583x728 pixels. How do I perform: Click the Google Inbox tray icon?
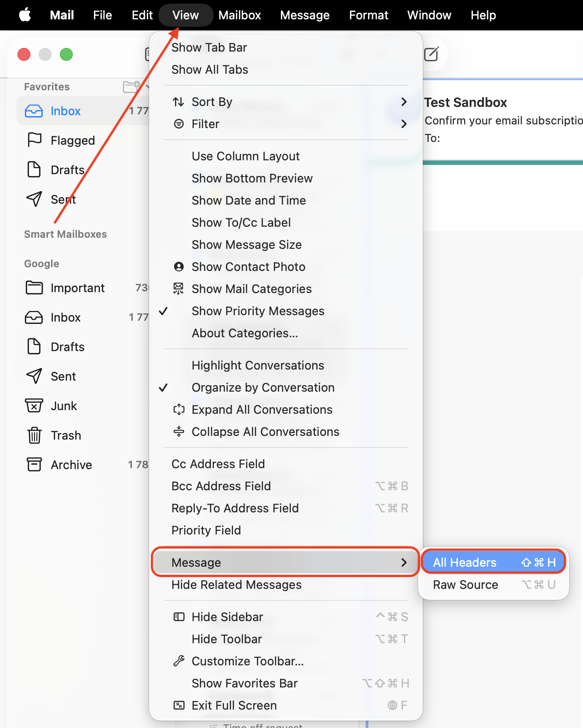pos(34,317)
